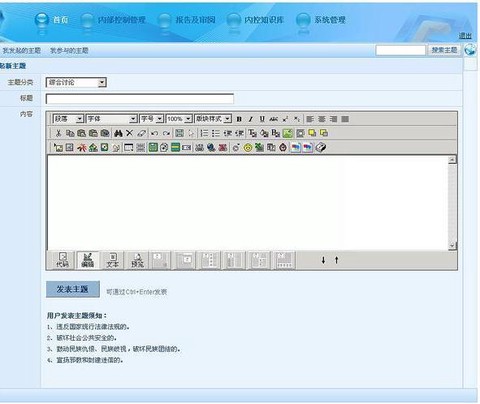Click the copy icon
The width and height of the screenshot is (480, 404).
70,133
